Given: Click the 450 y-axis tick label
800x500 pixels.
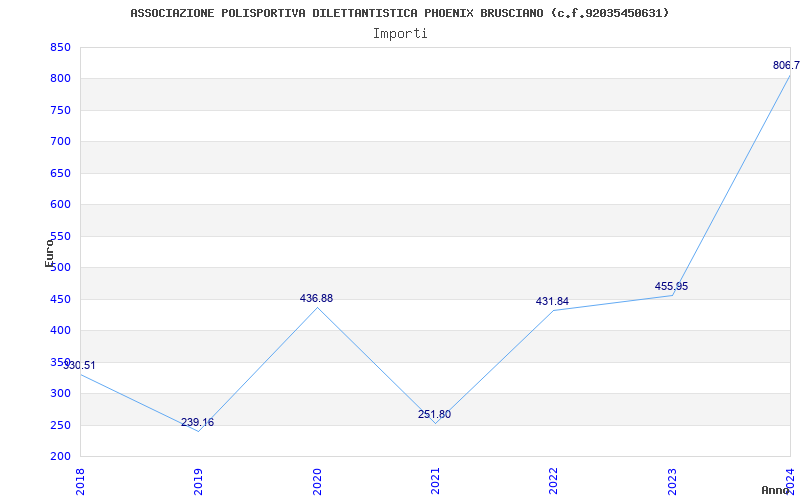Looking at the screenshot, I should [60, 299].
